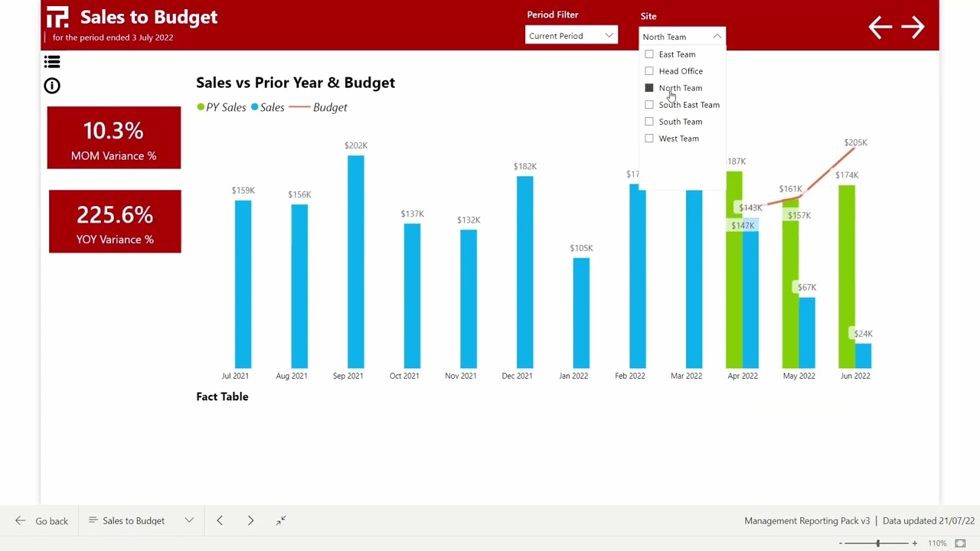Viewport: 980px width, 551px height.
Task: Click the Fact Table heading
Action: [222, 396]
